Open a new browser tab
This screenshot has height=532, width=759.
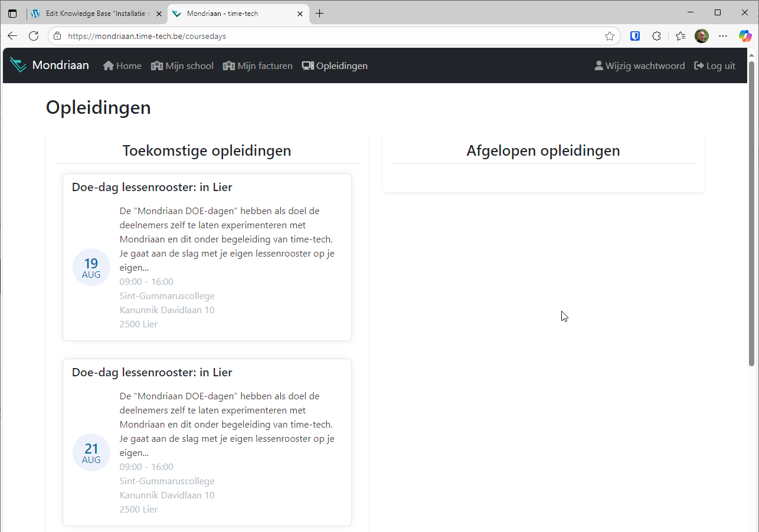coord(320,14)
